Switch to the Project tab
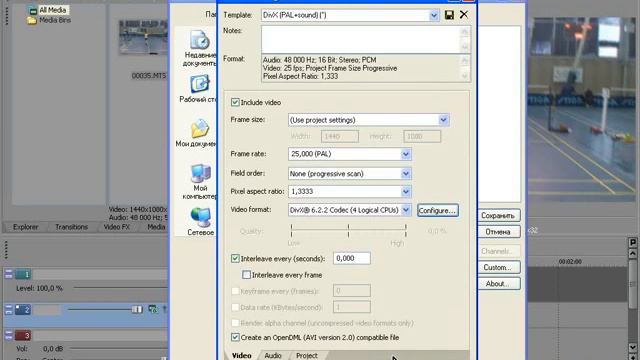The image size is (640, 360). coord(307,356)
